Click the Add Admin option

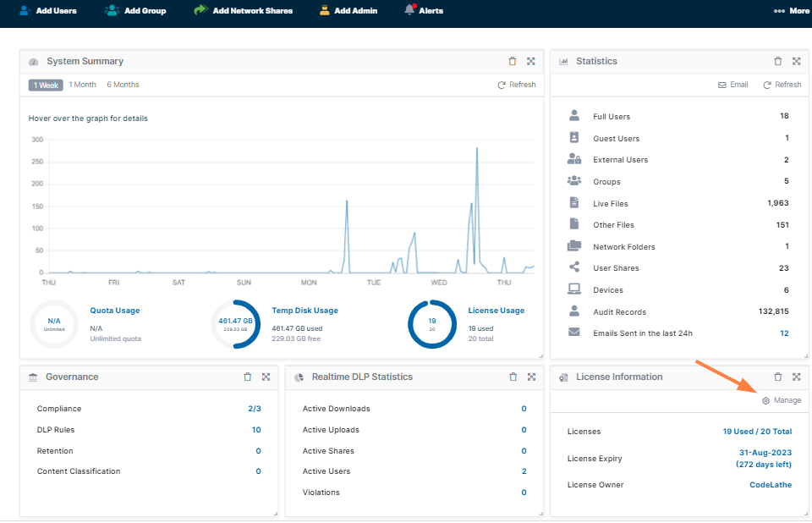(x=348, y=11)
